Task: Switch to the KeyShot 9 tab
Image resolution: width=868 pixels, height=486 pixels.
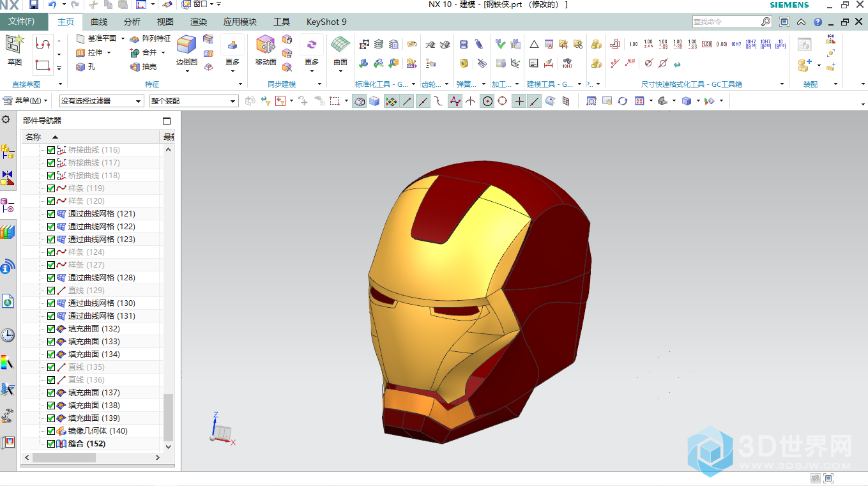Action: coord(326,22)
